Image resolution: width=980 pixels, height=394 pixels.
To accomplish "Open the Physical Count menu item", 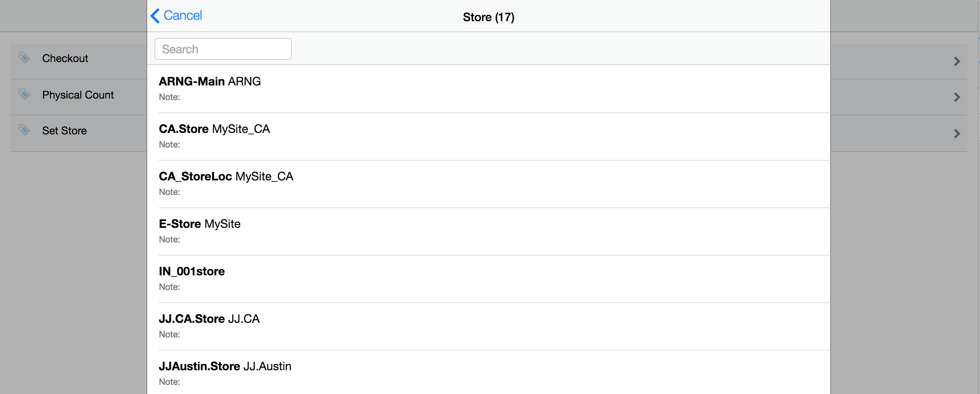I will 78,95.
